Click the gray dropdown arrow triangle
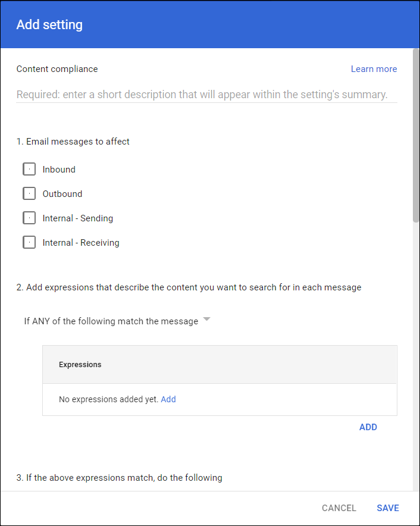The height and width of the screenshot is (526, 420). coord(206,320)
